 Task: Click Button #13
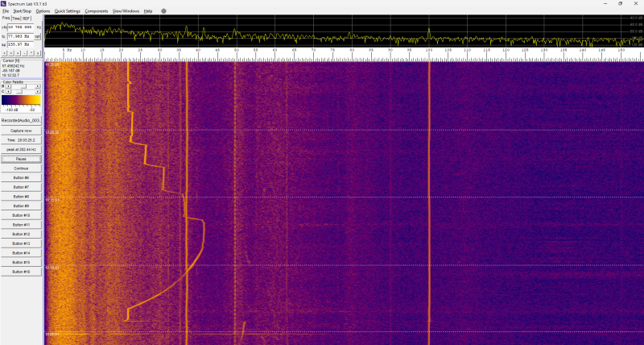21,243
